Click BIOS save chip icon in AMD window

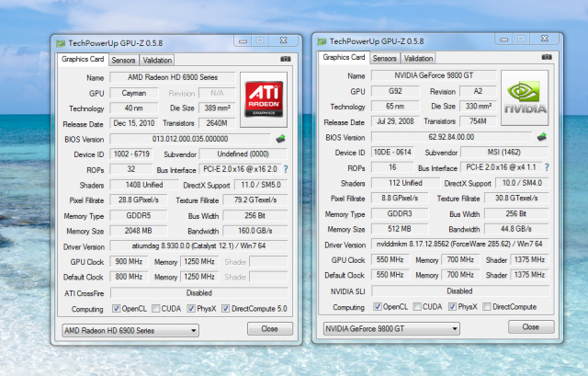tap(280, 139)
